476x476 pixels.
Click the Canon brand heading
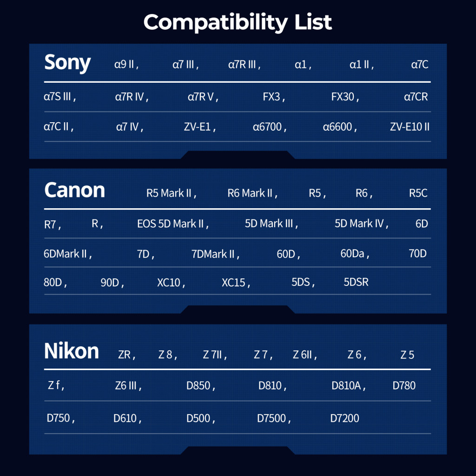[x=74, y=190]
